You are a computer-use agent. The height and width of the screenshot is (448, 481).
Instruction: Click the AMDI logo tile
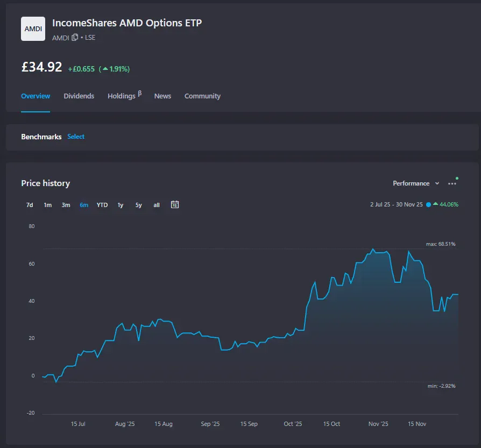click(x=33, y=29)
